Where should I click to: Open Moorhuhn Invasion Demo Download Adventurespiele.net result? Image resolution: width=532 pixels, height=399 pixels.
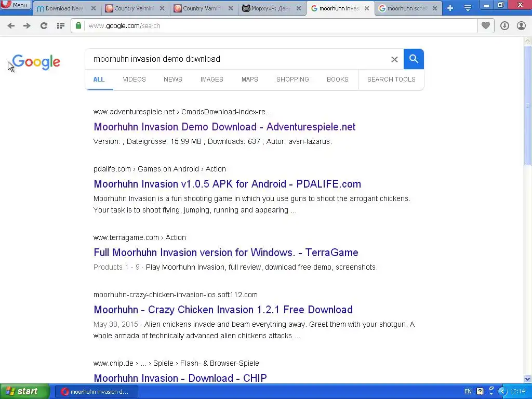224,127
